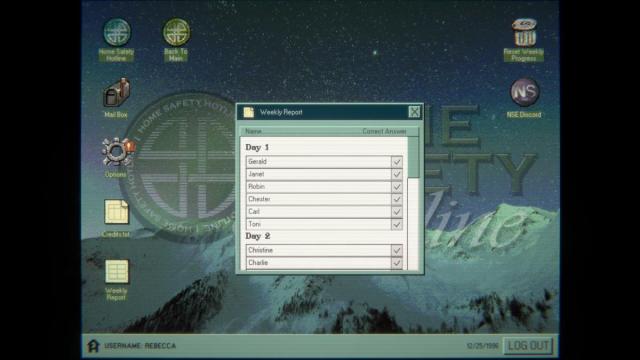Click the LOG OUT button
This screenshot has width=640, height=360.
point(528,346)
